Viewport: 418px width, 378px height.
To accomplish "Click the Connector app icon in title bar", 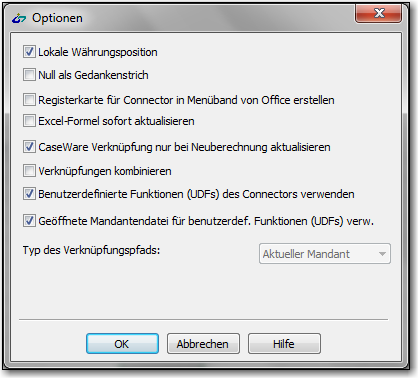I will (19, 18).
